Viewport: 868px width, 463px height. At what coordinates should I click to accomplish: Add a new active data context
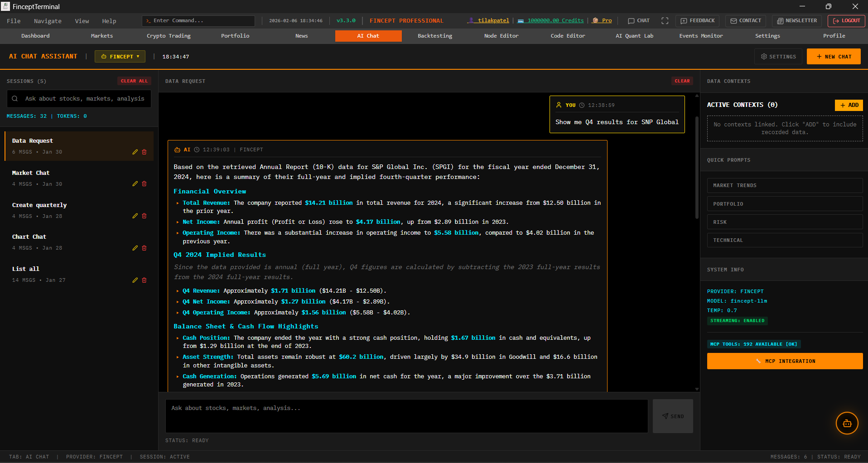click(x=849, y=105)
